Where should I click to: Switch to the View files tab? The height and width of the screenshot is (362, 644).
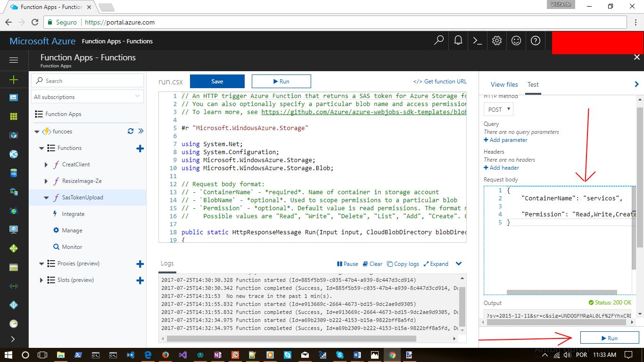tap(504, 84)
